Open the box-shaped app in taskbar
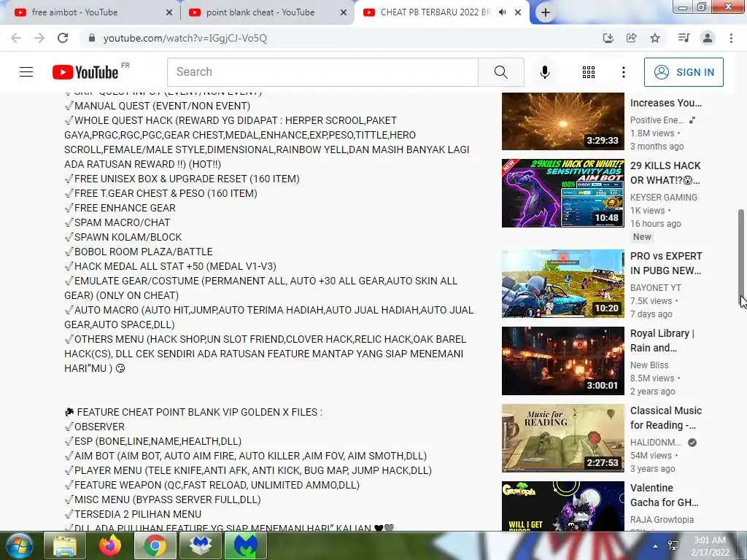Viewport: 747px width, 560px height. pyautogui.click(x=200, y=545)
